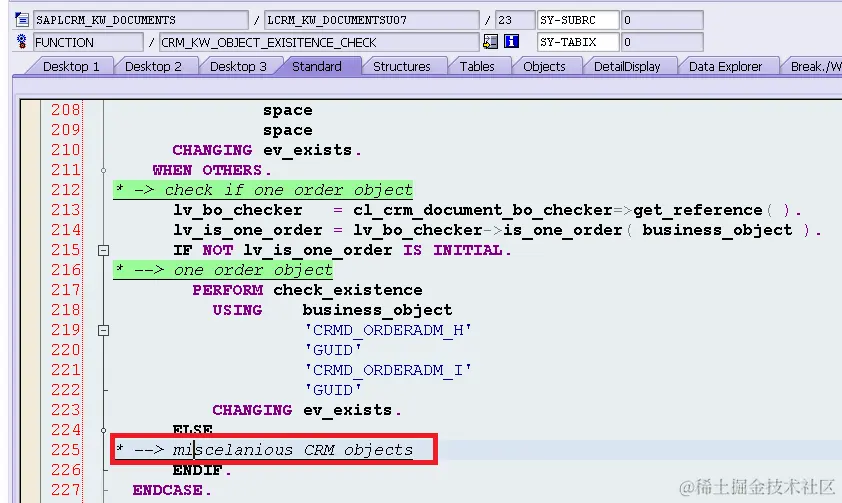Click the line number field showing 23

[x=514, y=20]
